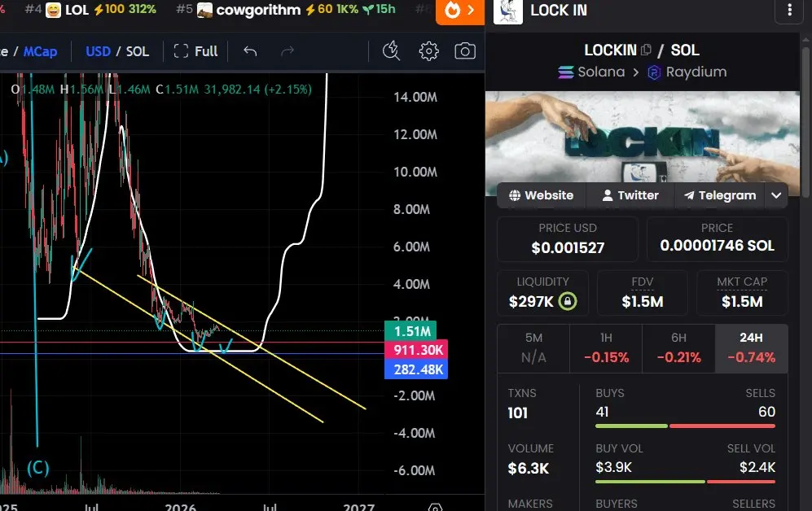Toggle Full screen chart mode
This screenshot has width=812, height=511.
point(195,51)
